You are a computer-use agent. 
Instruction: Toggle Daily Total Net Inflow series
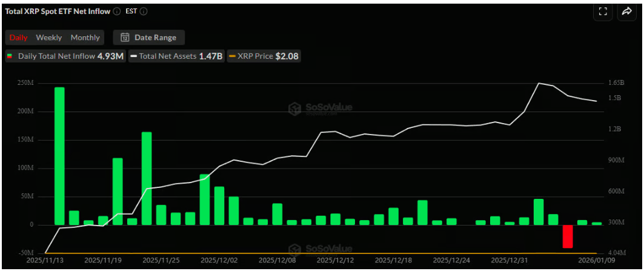coord(65,56)
